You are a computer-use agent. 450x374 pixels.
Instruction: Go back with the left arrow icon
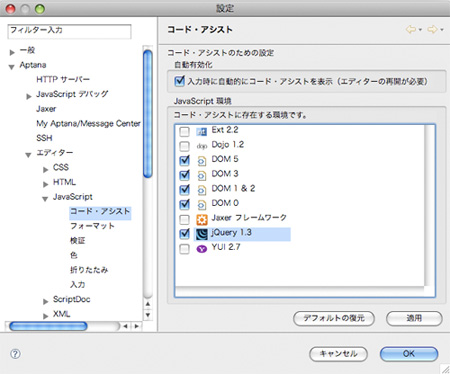(410, 29)
